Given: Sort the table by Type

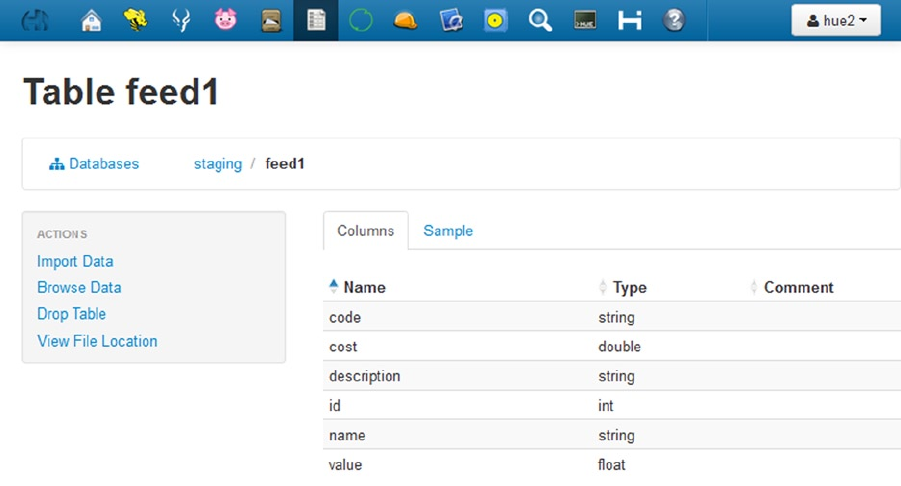Looking at the screenshot, I should coord(629,287).
